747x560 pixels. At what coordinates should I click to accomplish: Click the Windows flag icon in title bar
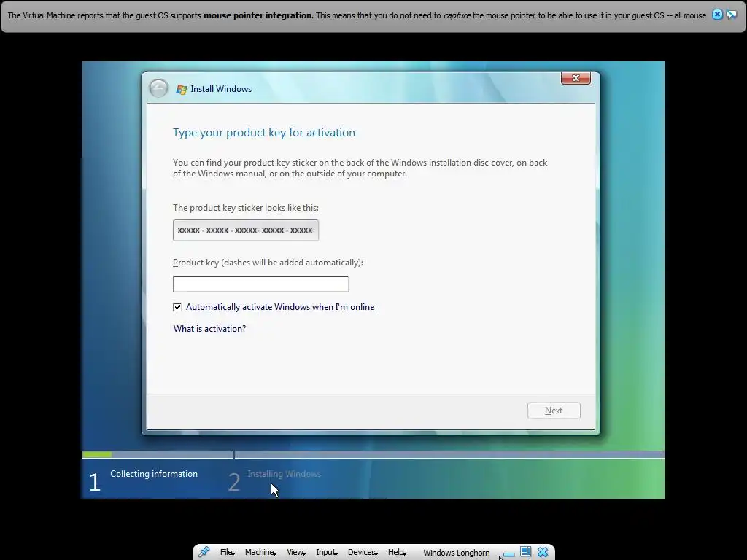click(182, 89)
